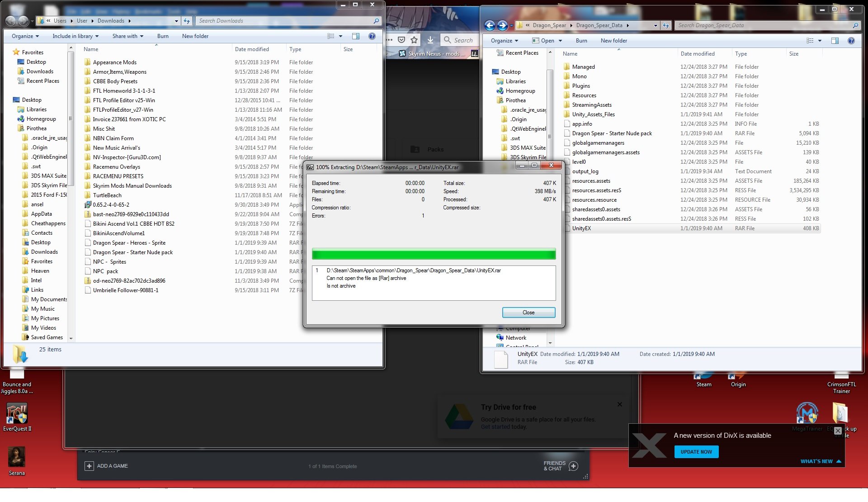868x502 pixels.
Task: Open Serana desktop icon
Action: click(x=17, y=460)
